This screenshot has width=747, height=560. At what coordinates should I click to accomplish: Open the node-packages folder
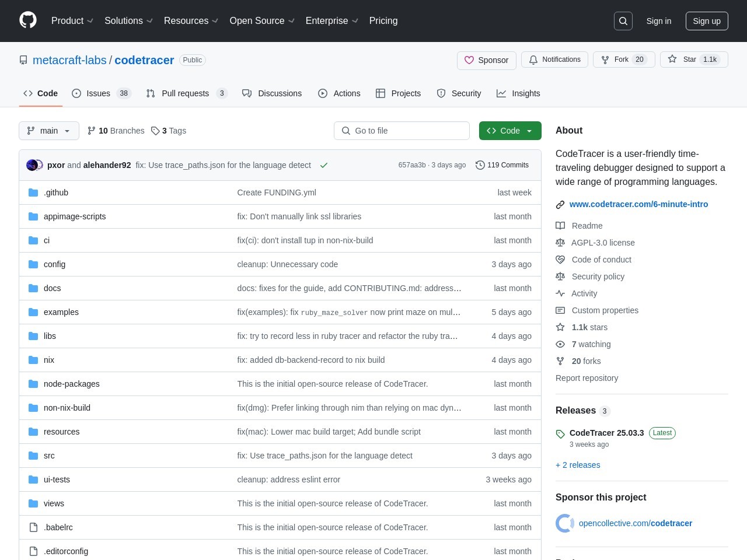(72, 384)
